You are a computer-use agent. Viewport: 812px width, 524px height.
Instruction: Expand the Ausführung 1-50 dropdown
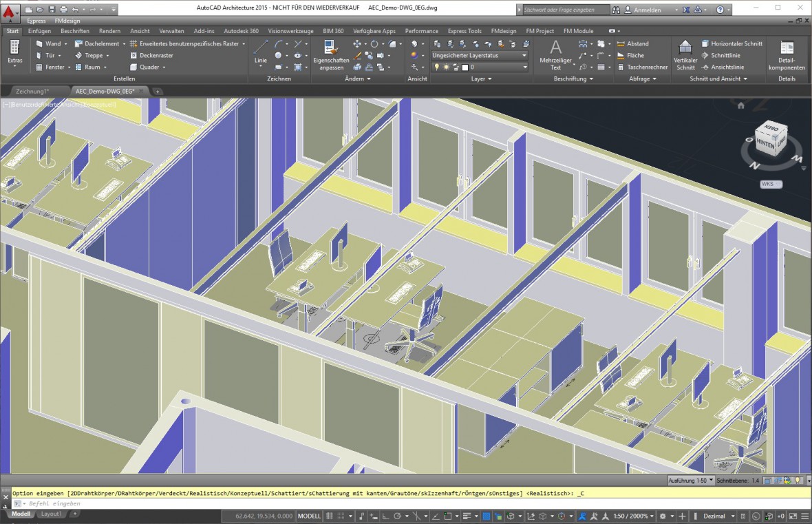pyautogui.click(x=691, y=480)
